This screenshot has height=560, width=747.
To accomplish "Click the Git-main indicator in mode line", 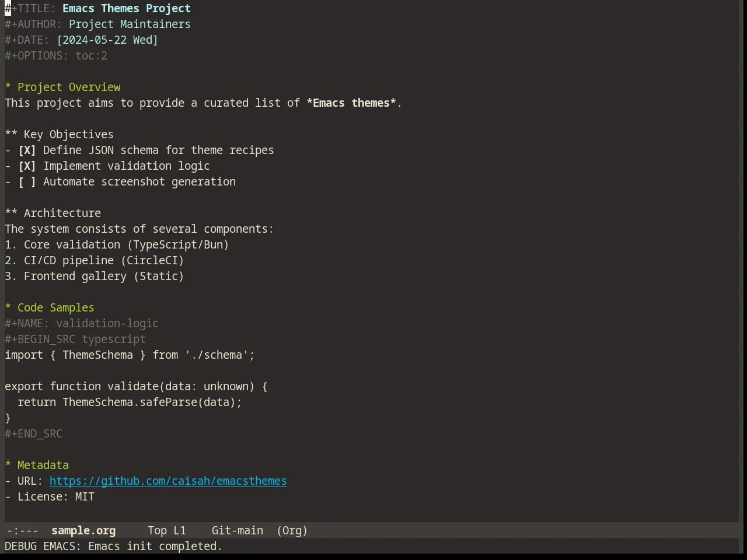I will 237,530.
